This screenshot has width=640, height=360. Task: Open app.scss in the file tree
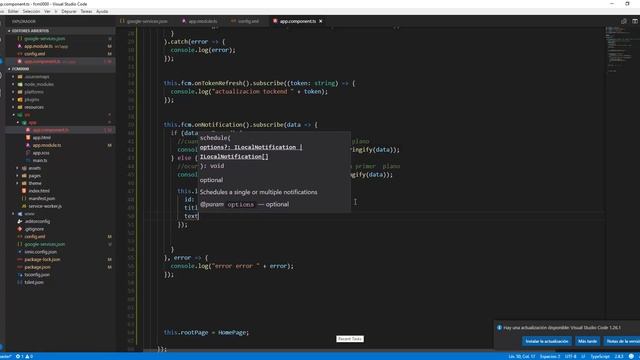click(x=41, y=153)
